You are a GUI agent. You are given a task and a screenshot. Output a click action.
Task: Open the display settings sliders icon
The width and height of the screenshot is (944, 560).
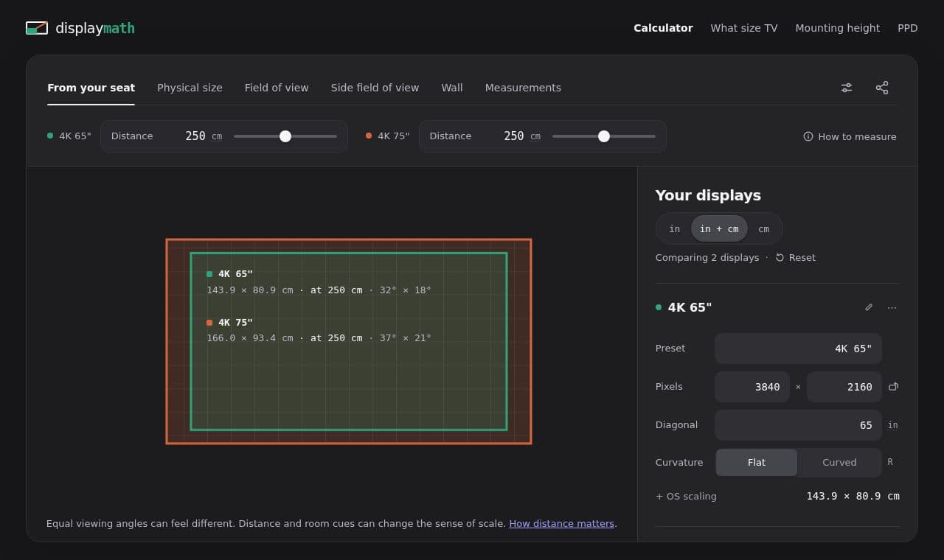(x=847, y=88)
